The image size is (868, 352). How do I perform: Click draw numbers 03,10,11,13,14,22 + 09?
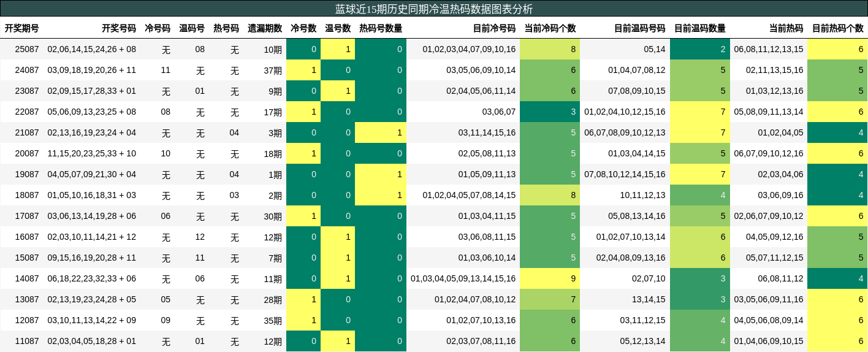[x=92, y=320]
